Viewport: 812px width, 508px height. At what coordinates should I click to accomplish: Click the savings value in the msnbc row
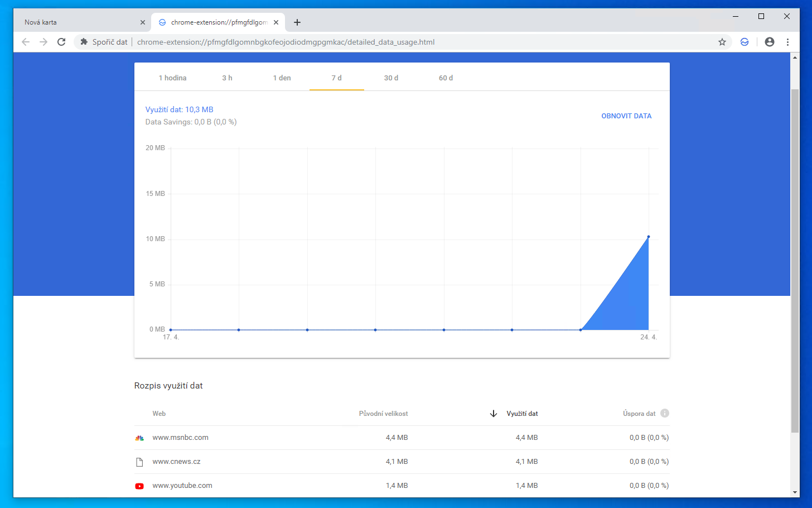point(649,438)
